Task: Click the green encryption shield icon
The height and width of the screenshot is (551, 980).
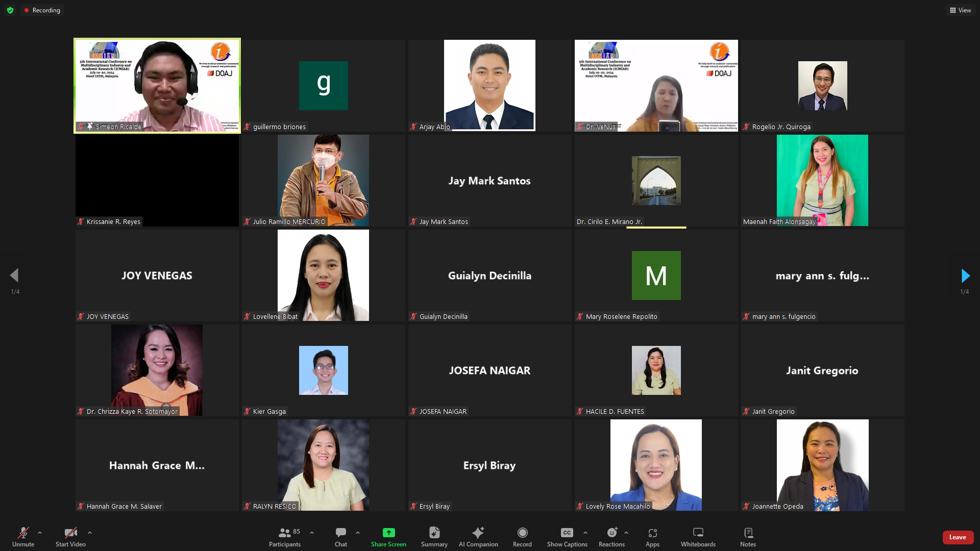Action: pos(10,10)
